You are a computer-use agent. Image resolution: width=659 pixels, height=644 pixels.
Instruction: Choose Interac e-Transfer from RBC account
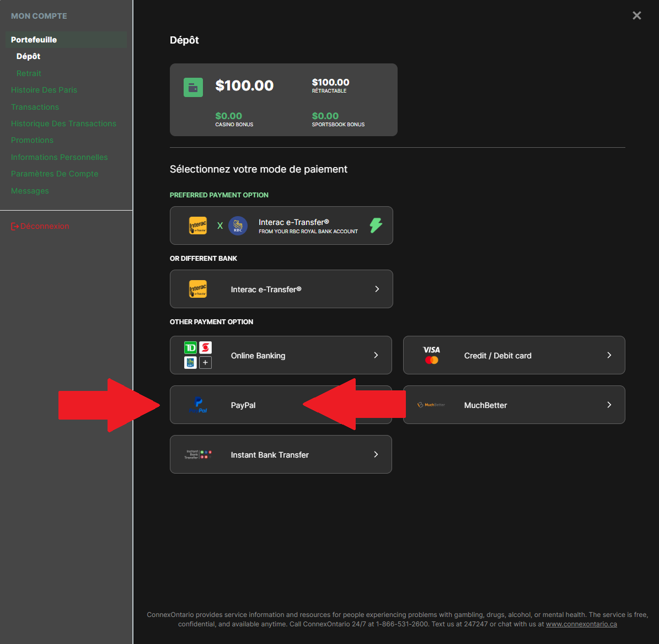pyautogui.click(x=281, y=226)
